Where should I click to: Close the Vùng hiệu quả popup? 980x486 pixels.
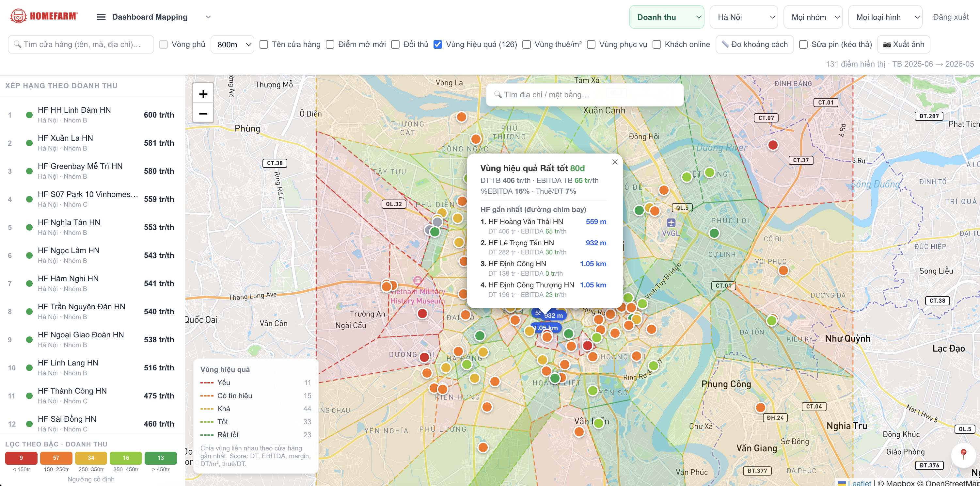click(615, 162)
